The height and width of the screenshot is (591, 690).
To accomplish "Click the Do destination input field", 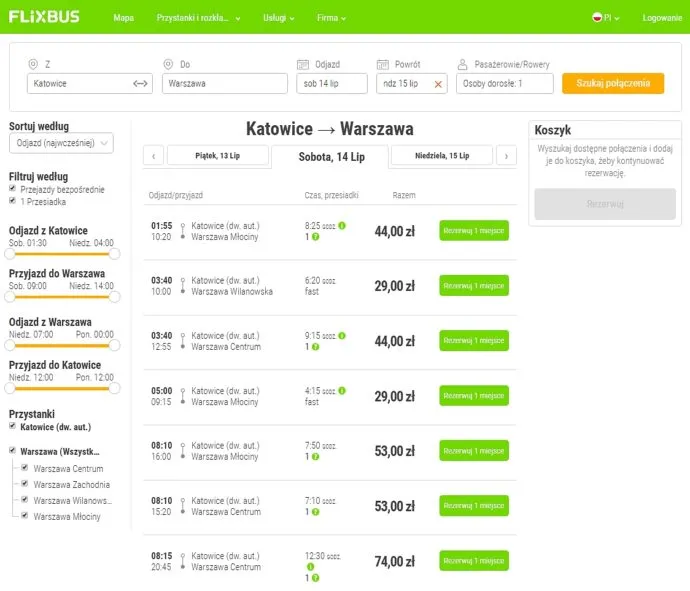I will click(224, 84).
